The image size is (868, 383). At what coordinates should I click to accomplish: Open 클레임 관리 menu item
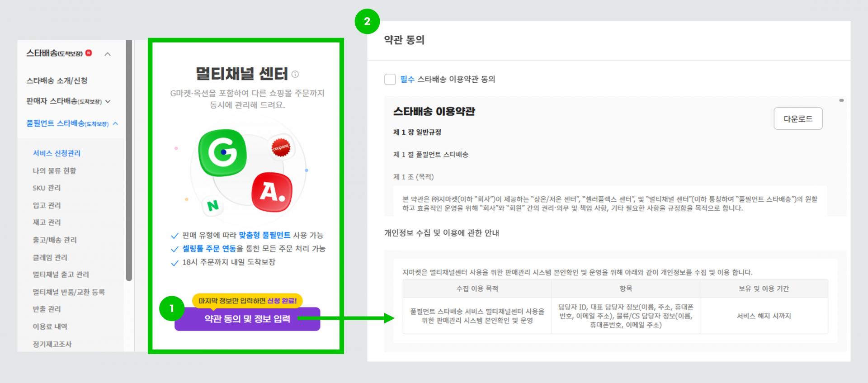point(50,257)
